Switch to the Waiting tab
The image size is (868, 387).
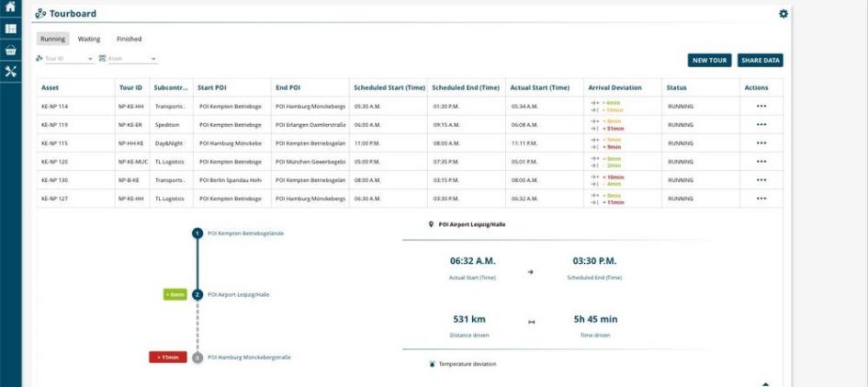click(89, 40)
